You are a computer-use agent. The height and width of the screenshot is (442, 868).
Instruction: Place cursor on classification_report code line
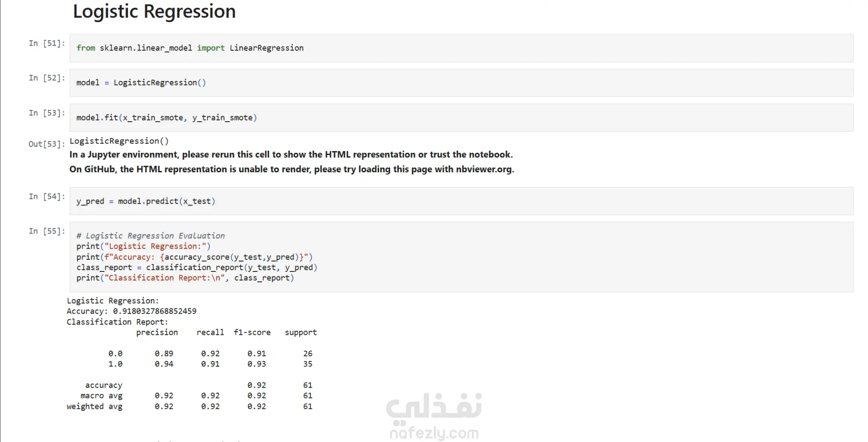click(197, 267)
